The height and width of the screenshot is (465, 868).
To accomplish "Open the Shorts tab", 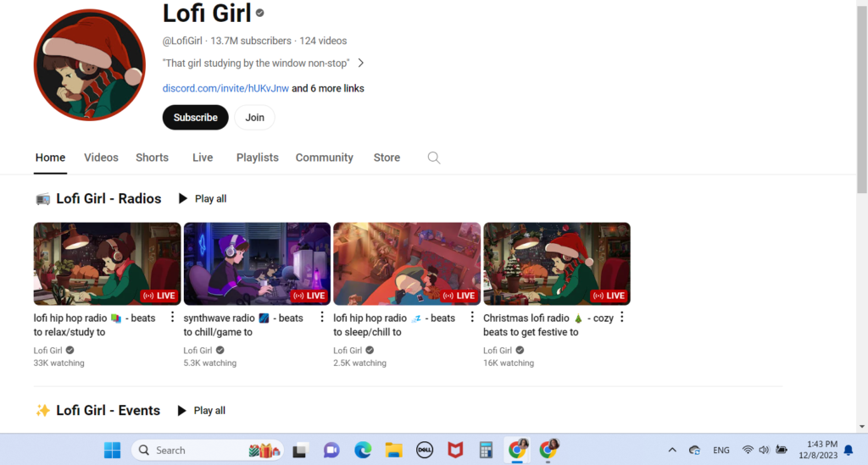I will pos(153,158).
